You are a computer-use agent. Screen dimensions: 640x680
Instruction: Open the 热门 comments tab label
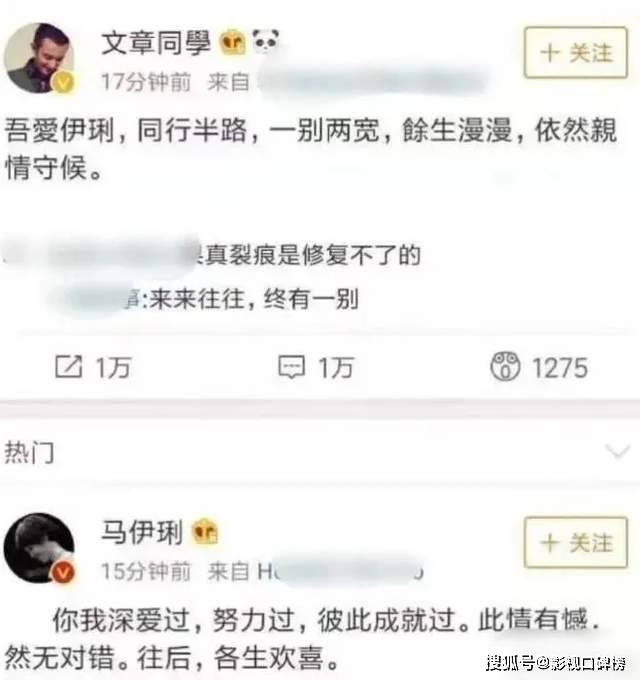point(29,453)
